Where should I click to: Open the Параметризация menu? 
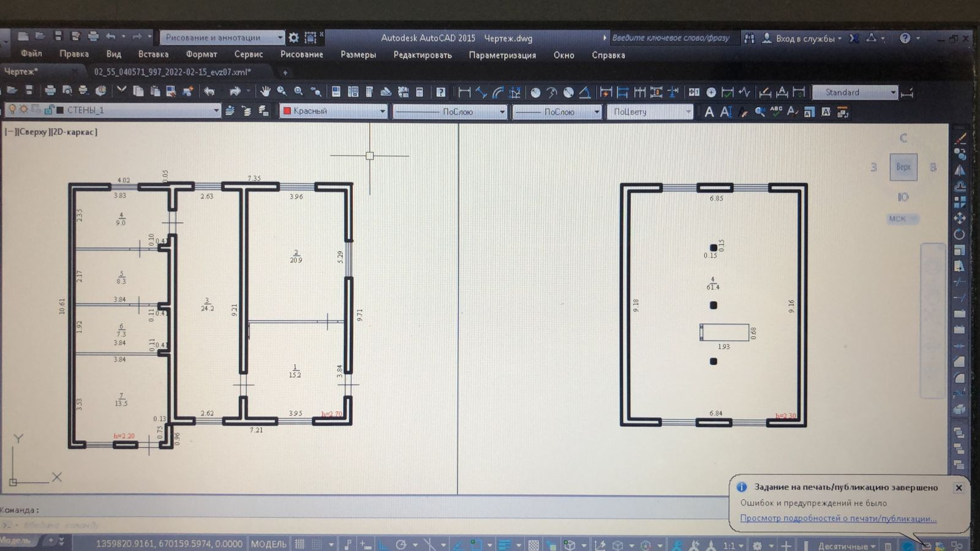click(502, 55)
